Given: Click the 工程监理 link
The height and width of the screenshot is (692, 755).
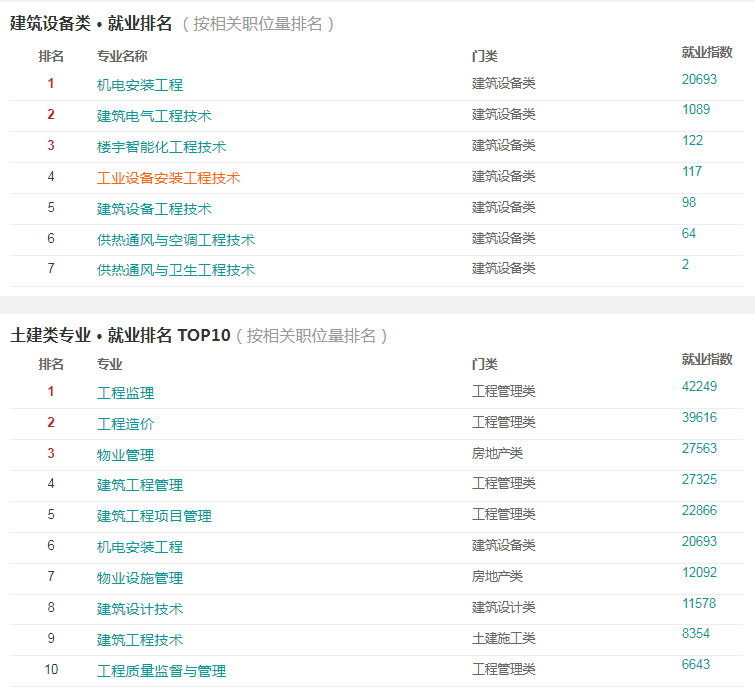Looking at the screenshot, I should point(125,393).
